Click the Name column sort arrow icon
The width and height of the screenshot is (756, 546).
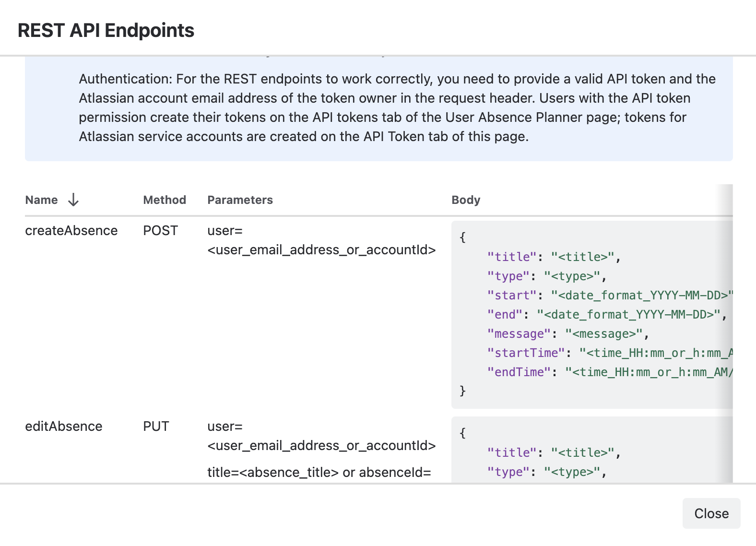[73, 200]
